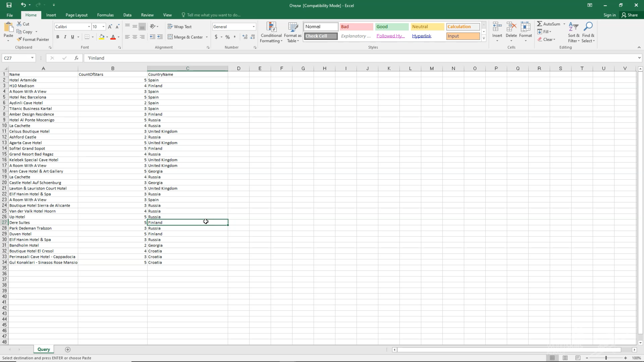Toggle middle vertical alignment

135,27
